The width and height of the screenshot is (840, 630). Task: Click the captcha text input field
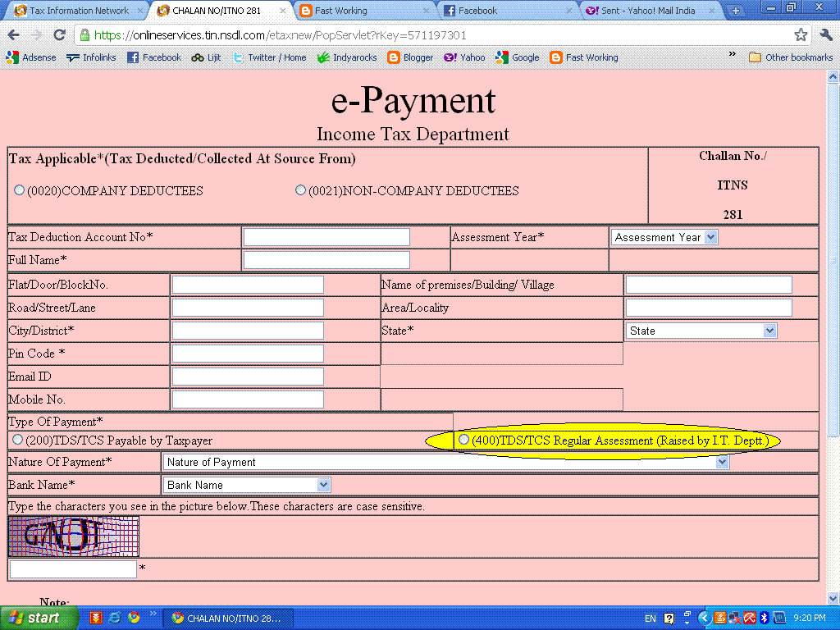point(72,568)
